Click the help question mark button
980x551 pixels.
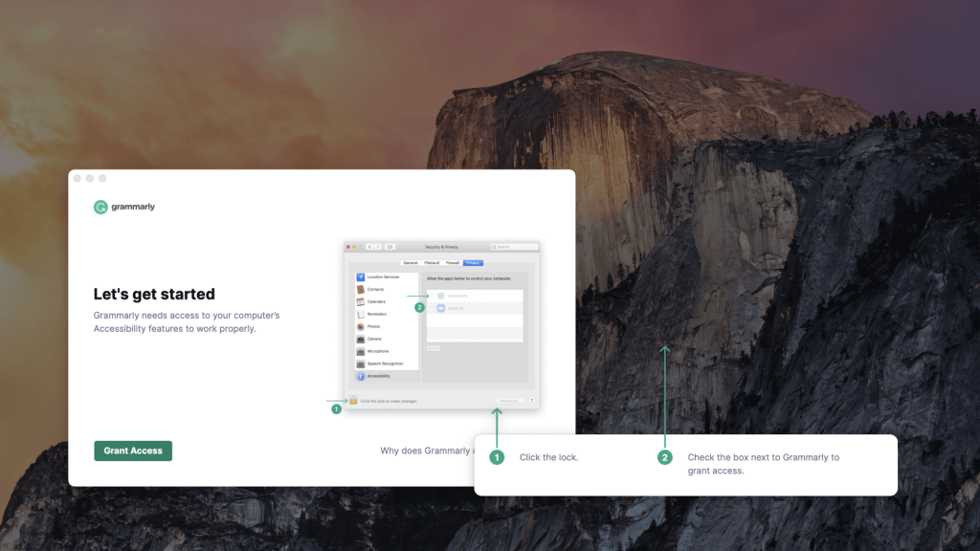[x=532, y=401]
